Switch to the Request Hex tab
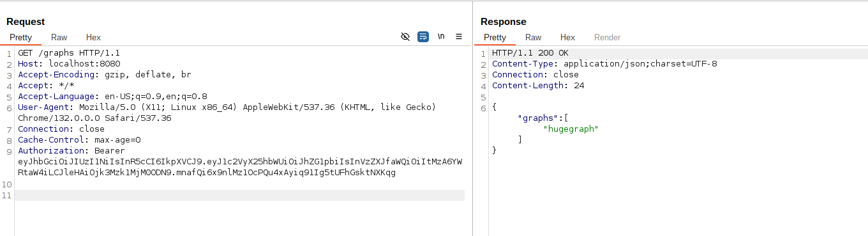The width and height of the screenshot is (868, 236). point(93,37)
